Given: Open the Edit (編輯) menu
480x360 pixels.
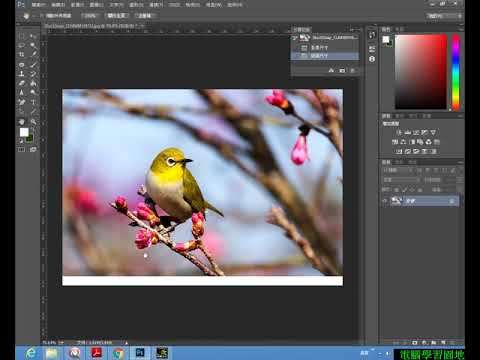Looking at the screenshot, I should (x=58, y=5).
